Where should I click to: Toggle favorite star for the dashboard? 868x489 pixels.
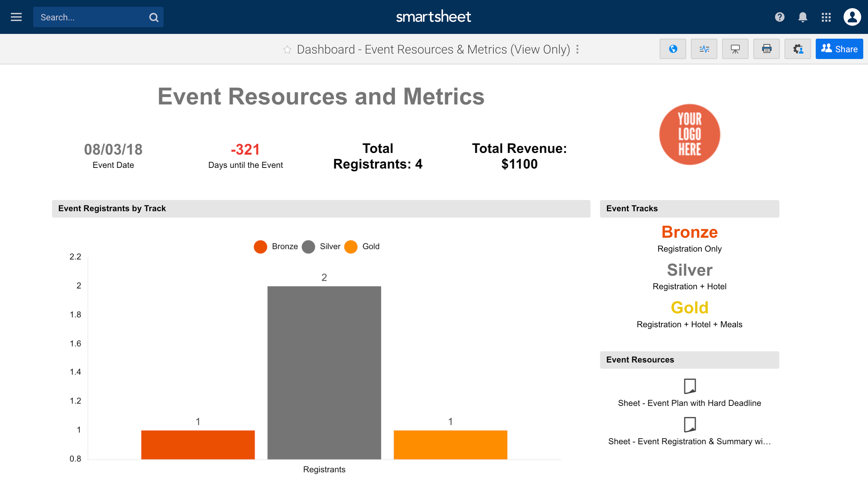tap(287, 50)
